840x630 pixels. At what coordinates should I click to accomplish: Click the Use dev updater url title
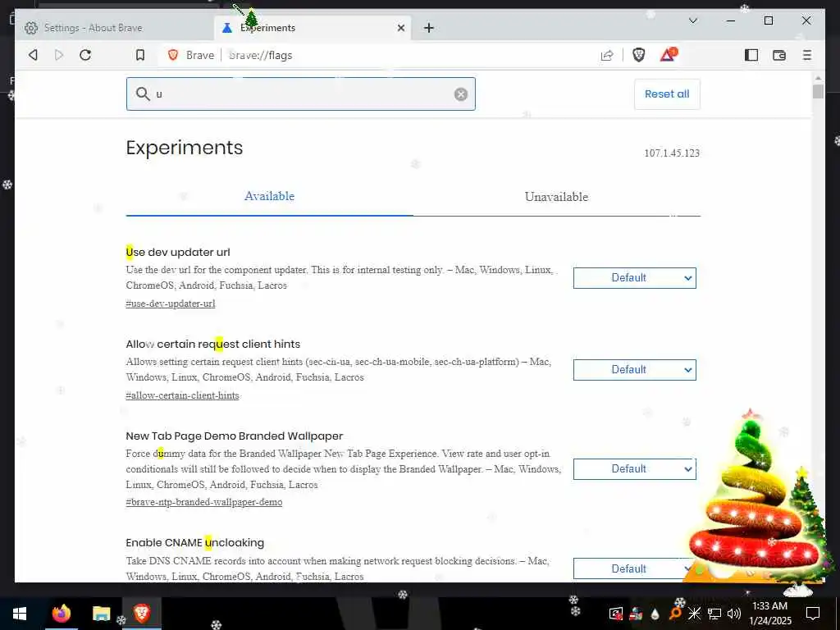pos(178,253)
